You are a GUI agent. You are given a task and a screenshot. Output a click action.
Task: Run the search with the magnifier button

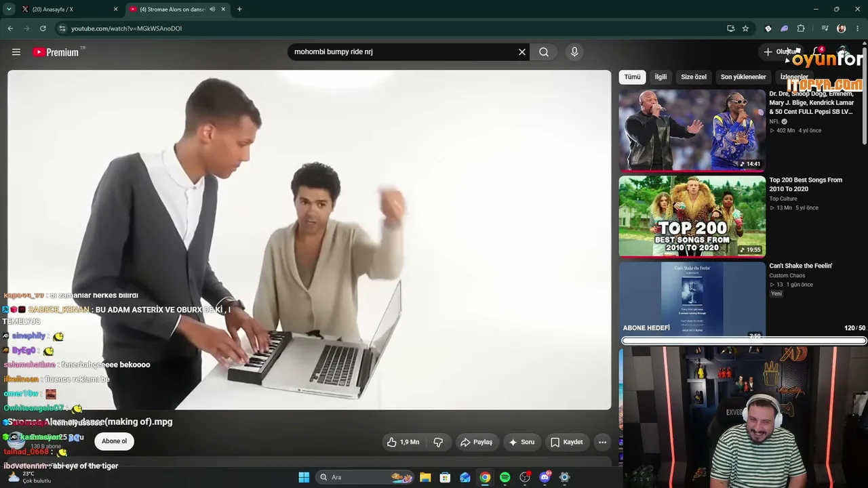point(544,52)
